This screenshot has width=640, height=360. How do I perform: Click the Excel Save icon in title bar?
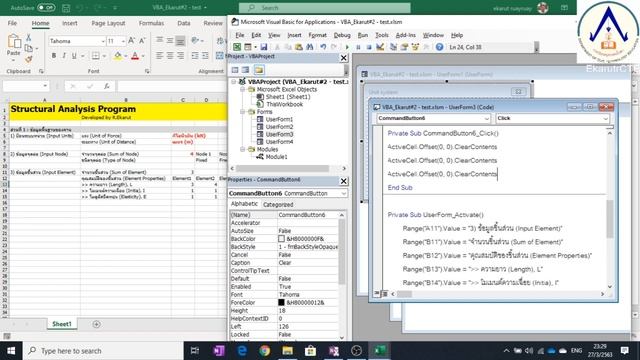click(66, 8)
